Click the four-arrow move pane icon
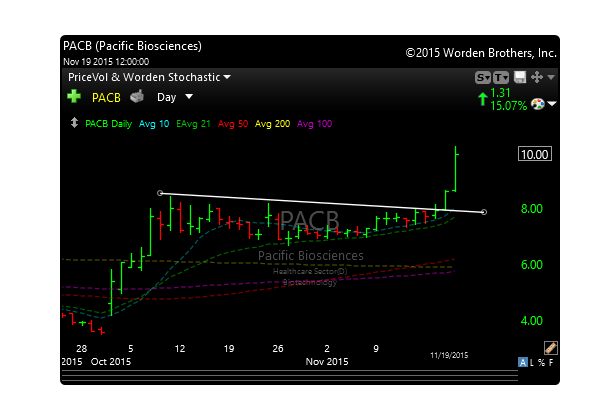 pos(537,77)
